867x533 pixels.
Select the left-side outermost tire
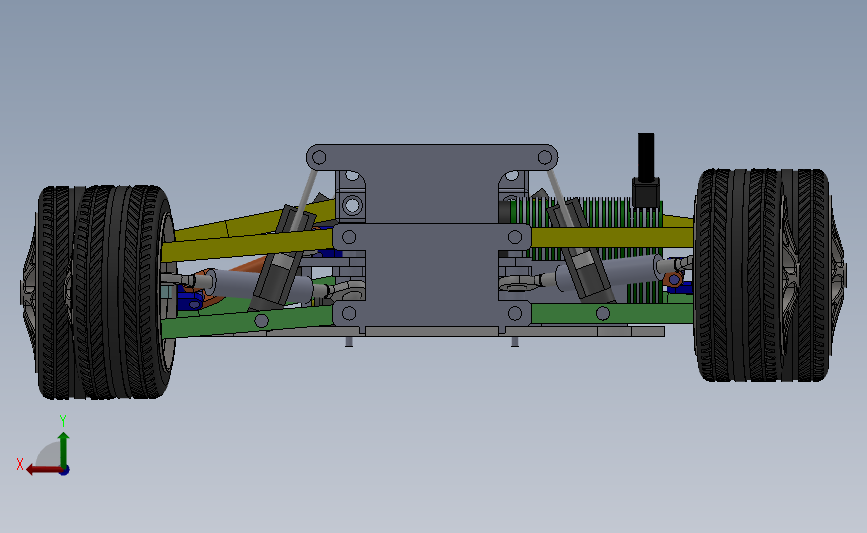tap(55, 293)
